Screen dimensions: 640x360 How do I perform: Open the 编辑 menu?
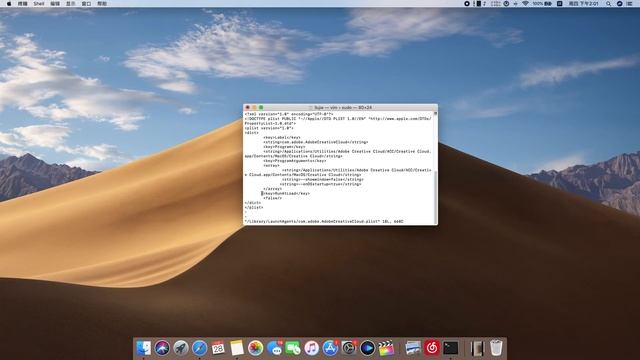55,4
